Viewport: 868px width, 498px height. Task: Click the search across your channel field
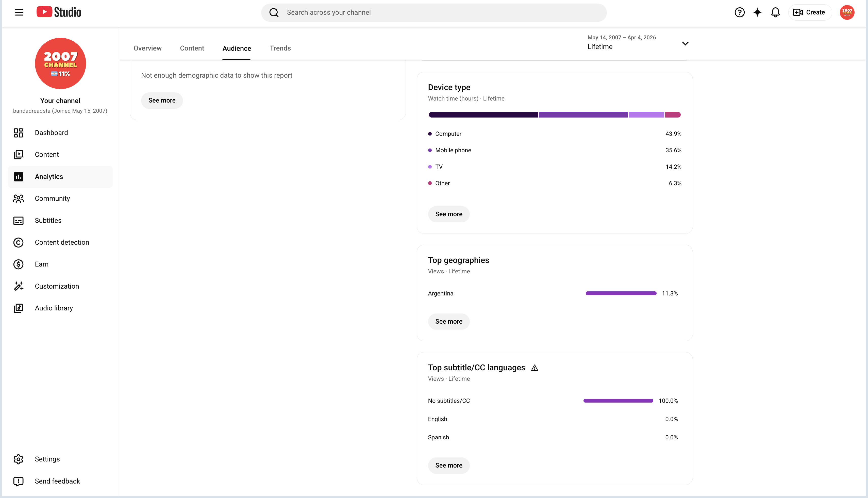434,13
